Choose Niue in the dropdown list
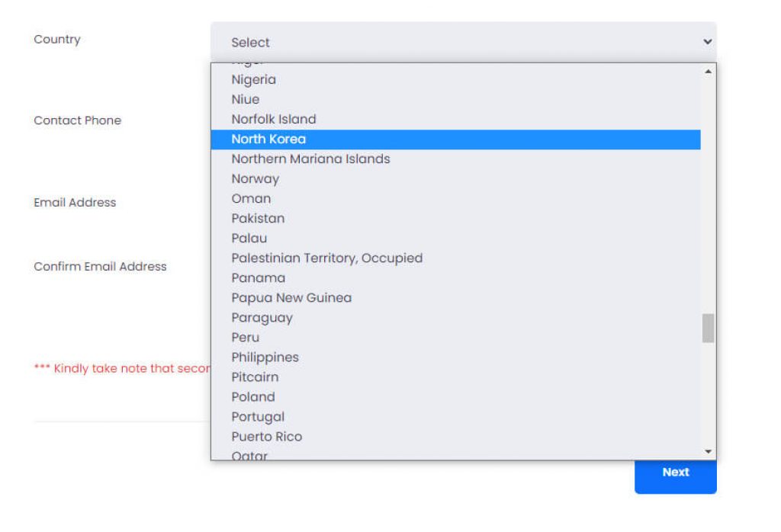781x532 pixels. coord(246,99)
